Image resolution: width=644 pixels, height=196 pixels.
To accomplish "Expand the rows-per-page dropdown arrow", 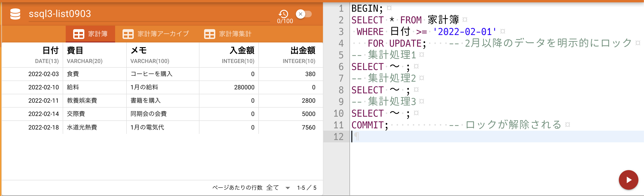I will point(288,188).
